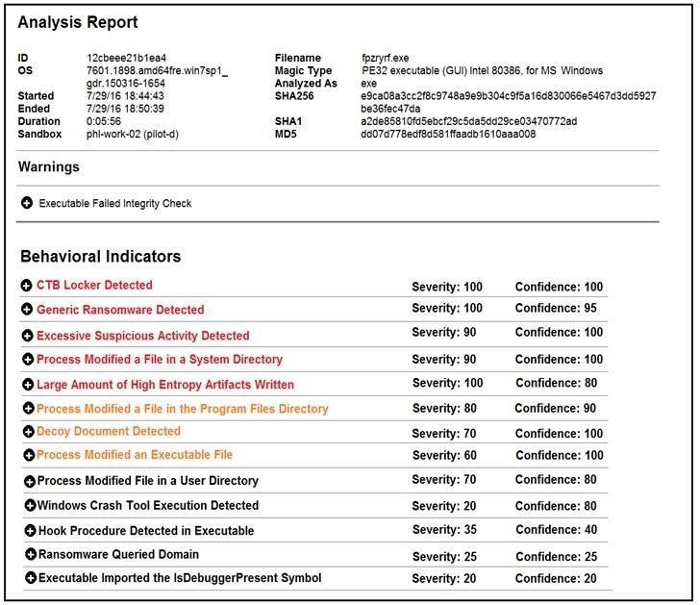
Task: Click the MD5 hash value
Action: [448, 135]
